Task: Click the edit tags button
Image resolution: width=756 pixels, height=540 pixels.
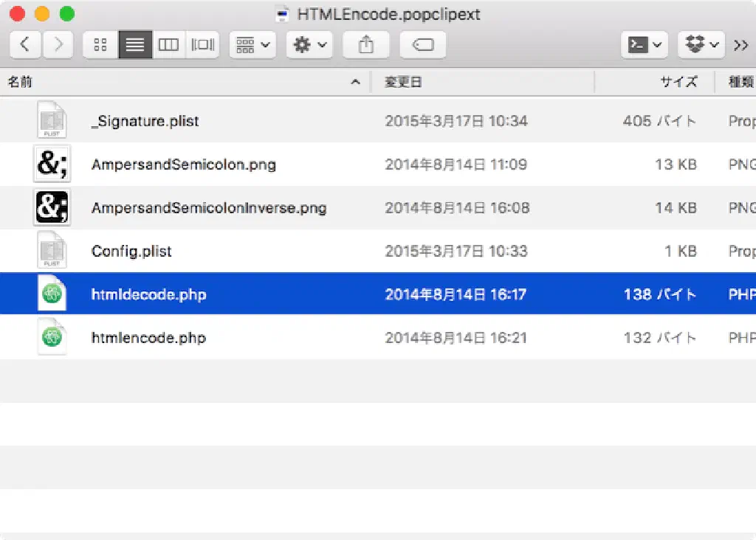Action: tap(423, 45)
